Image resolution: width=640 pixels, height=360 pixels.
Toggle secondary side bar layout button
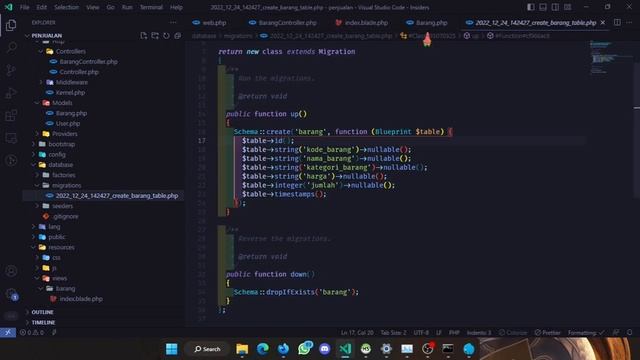[x=555, y=7]
